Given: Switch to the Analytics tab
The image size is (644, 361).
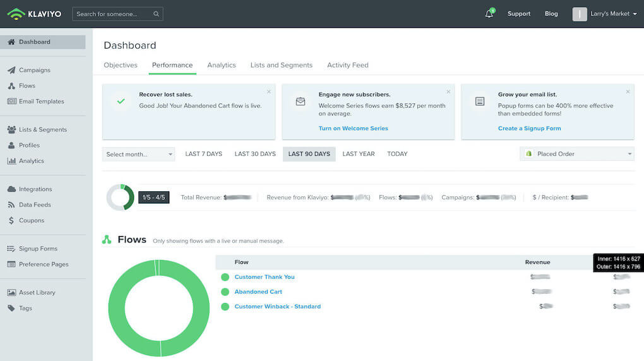Looking at the screenshot, I should pos(222,65).
